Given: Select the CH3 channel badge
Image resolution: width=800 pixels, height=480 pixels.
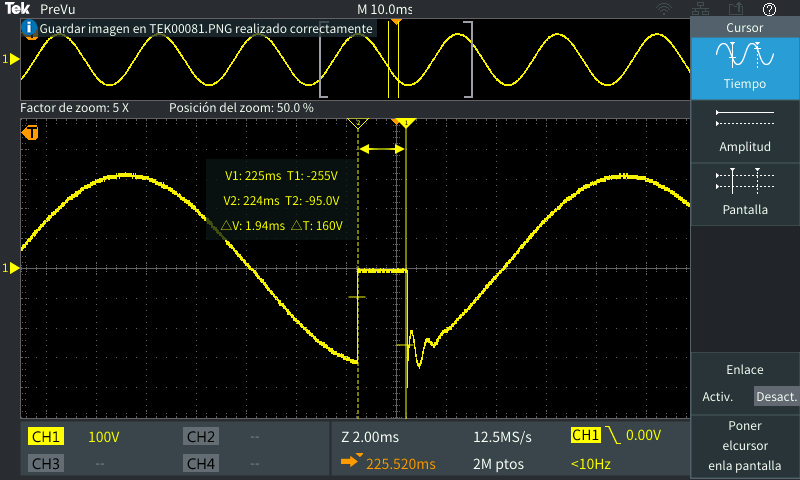Looking at the screenshot, I should 45,464.
